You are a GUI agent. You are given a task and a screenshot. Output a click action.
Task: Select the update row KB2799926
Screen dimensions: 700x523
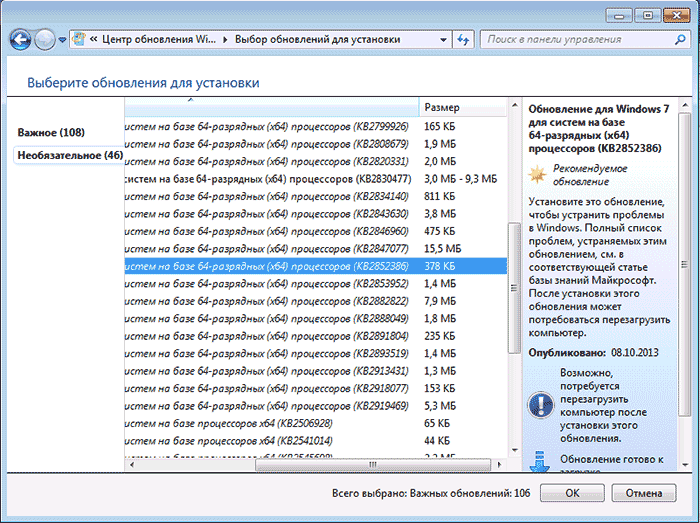[x=316, y=127]
